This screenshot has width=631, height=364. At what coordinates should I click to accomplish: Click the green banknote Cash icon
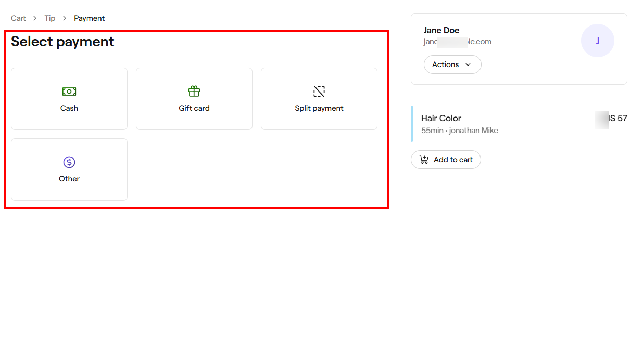tap(69, 92)
